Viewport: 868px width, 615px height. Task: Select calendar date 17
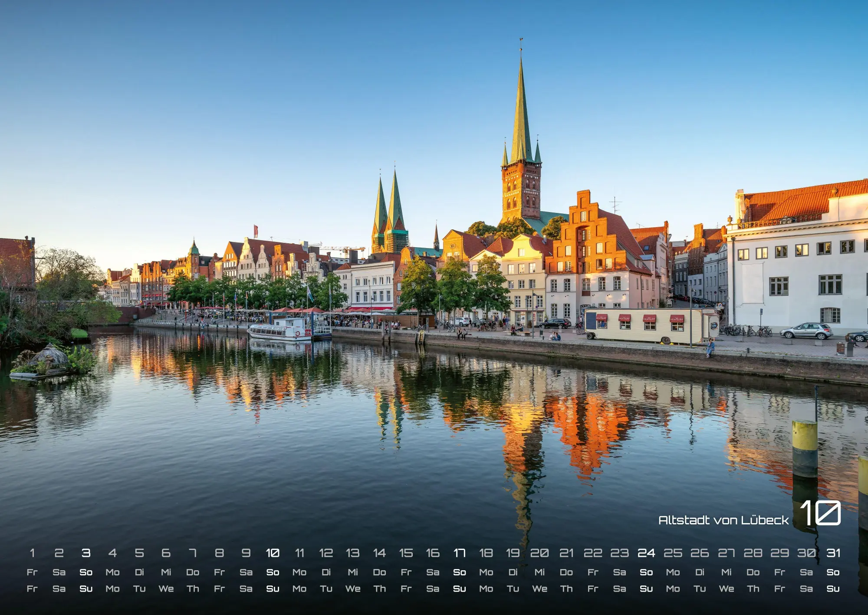pos(459,553)
